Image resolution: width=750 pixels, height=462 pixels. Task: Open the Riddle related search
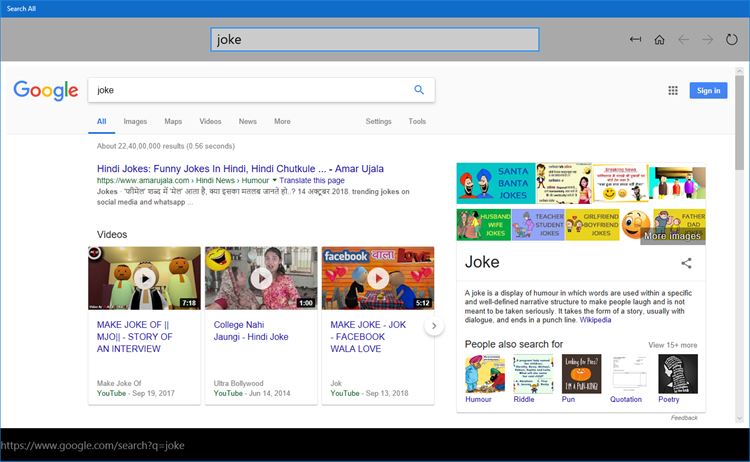click(x=533, y=379)
